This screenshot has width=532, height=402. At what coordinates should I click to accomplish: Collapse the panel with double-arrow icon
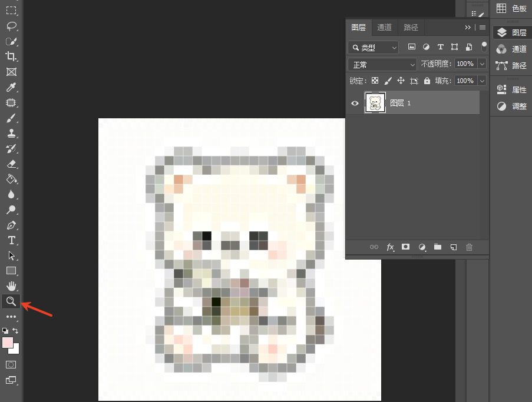468,28
